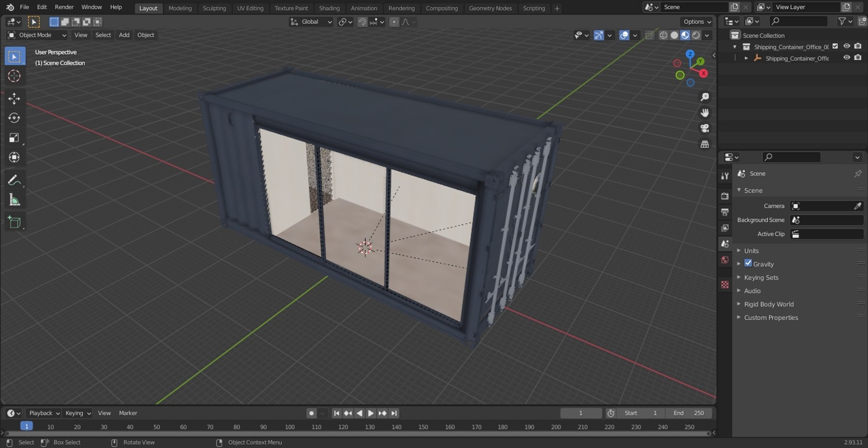Open Output properties tab icon
Image resolution: width=868 pixels, height=448 pixels.
coord(725,212)
